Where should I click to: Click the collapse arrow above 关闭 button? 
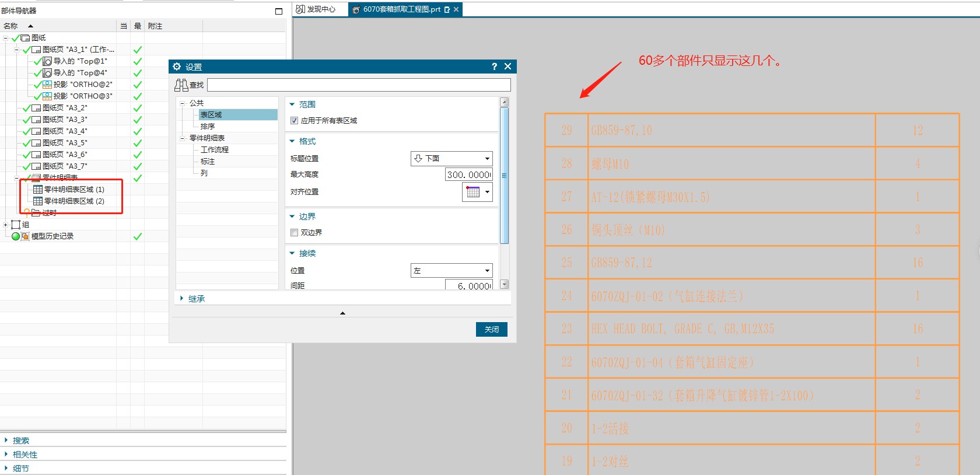point(342,313)
